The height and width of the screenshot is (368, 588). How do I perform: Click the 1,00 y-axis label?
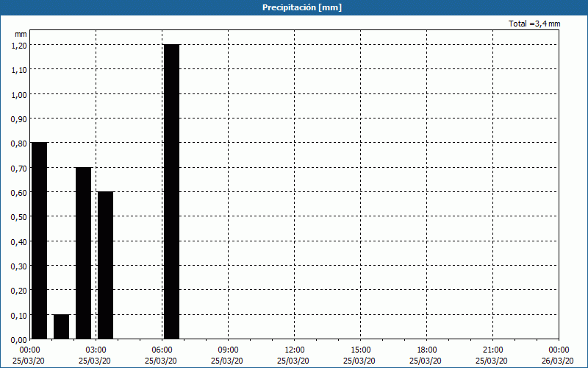tap(19, 95)
